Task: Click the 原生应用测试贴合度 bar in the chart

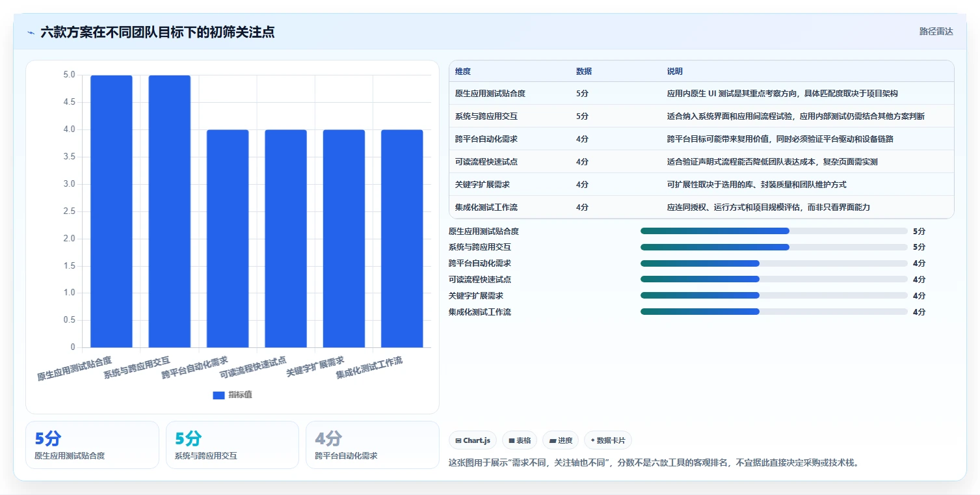Action: 111,211
